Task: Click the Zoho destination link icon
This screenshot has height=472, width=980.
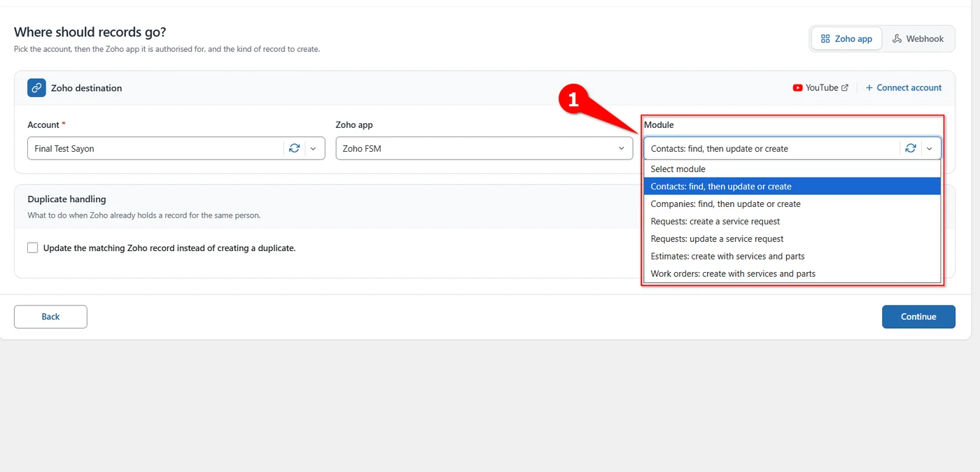Action: pyautogui.click(x=36, y=88)
